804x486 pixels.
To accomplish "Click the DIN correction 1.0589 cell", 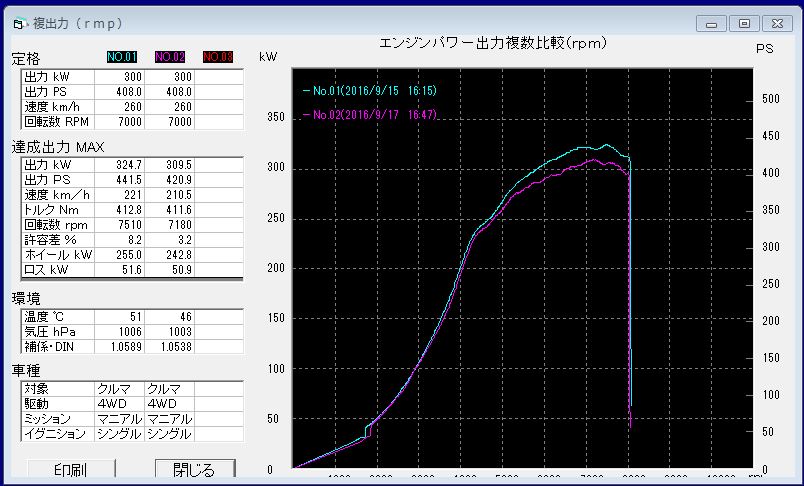I will (120, 345).
